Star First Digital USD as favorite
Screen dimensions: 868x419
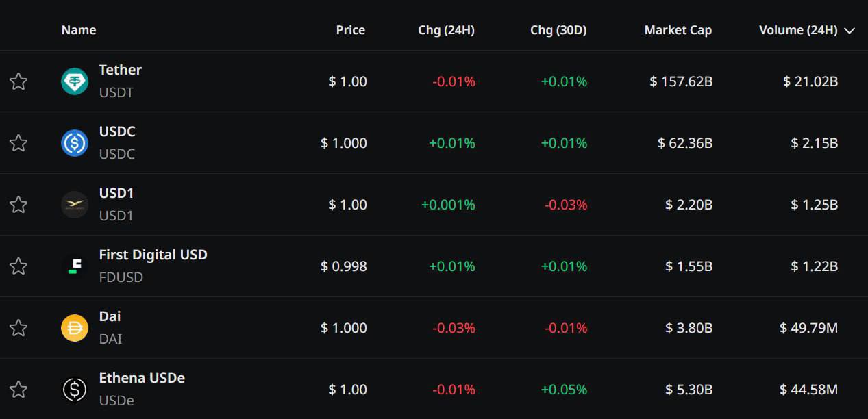coord(18,266)
